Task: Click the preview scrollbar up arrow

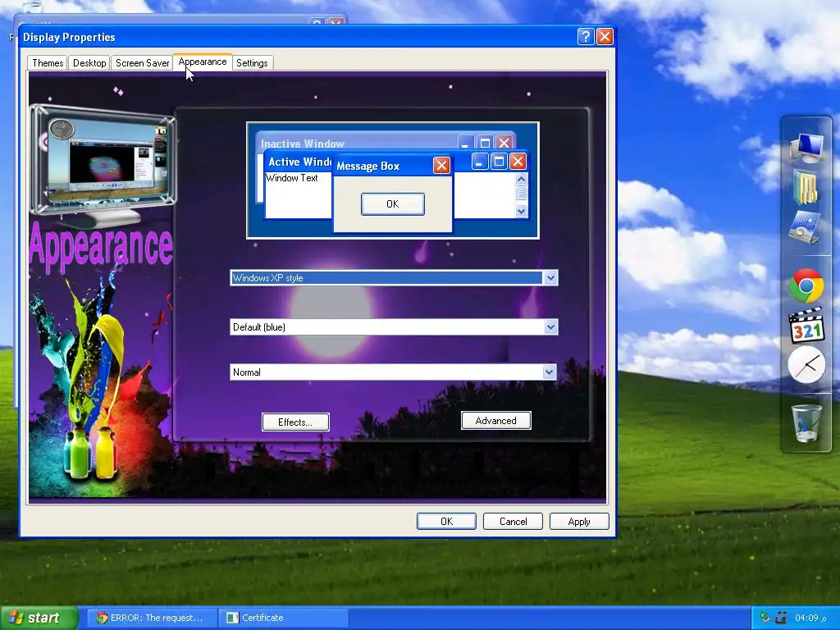Action: point(521,180)
